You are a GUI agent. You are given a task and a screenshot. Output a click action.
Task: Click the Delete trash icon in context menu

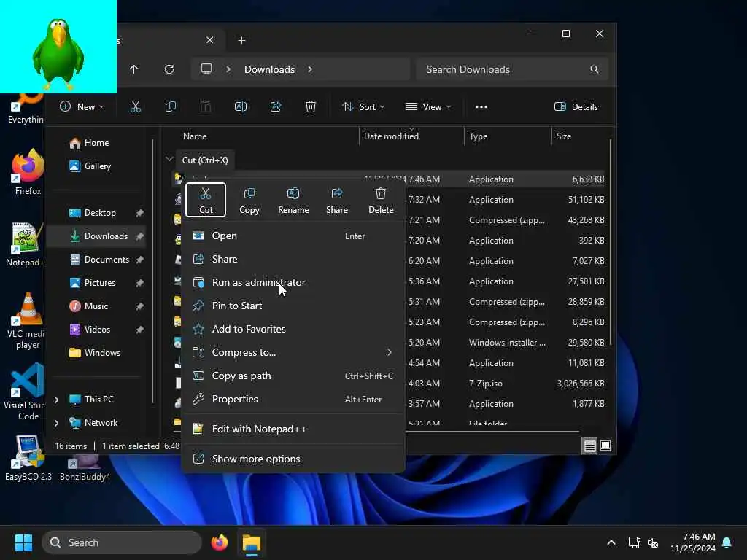click(x=381, y=193)
